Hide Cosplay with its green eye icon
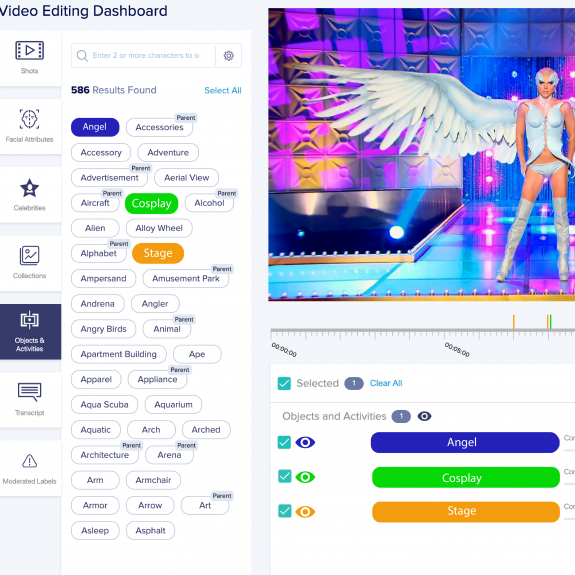 tap(305, 477)
